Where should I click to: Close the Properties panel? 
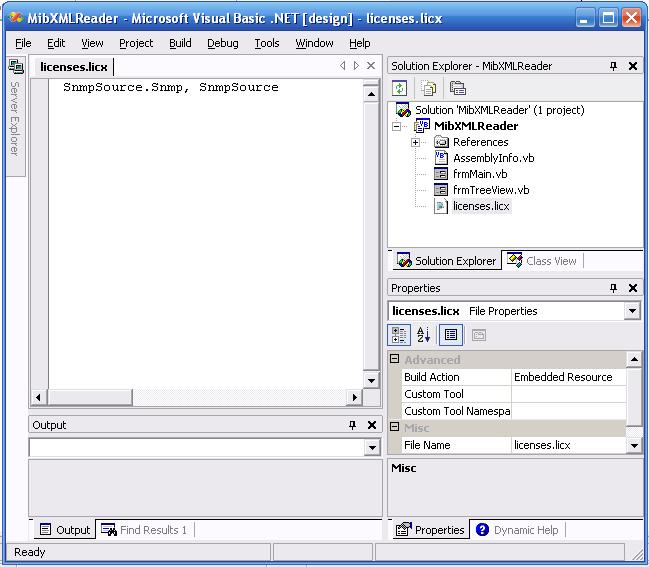[633, 288]
